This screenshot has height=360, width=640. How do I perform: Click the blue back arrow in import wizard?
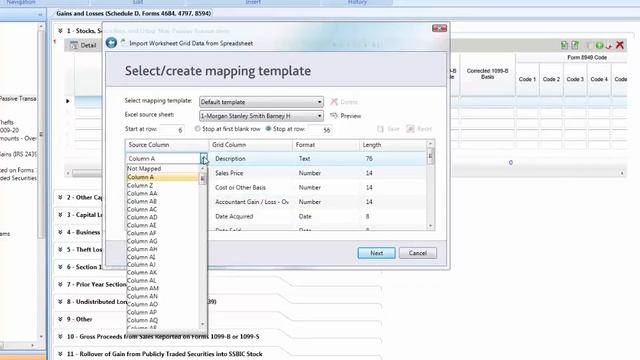click(111, 43)
